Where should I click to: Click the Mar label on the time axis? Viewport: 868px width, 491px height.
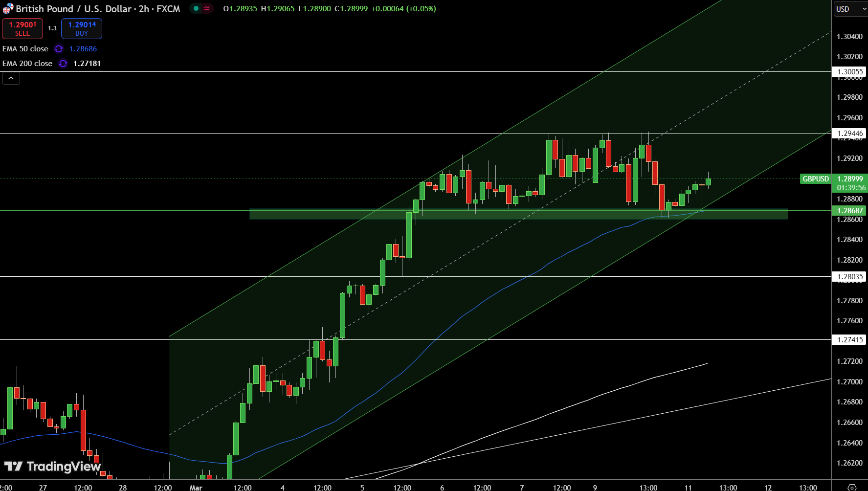[x=196, y=488]
